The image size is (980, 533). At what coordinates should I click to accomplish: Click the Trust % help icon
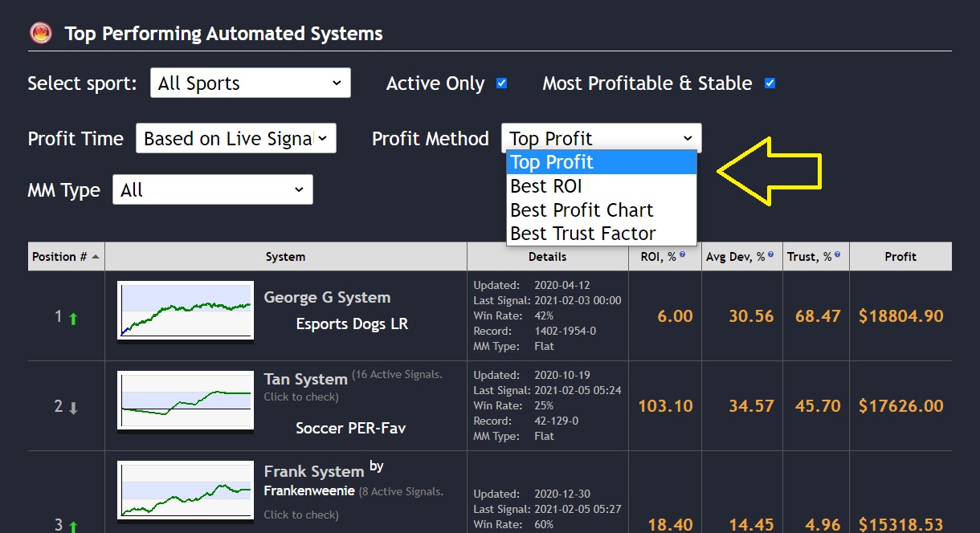837,254
